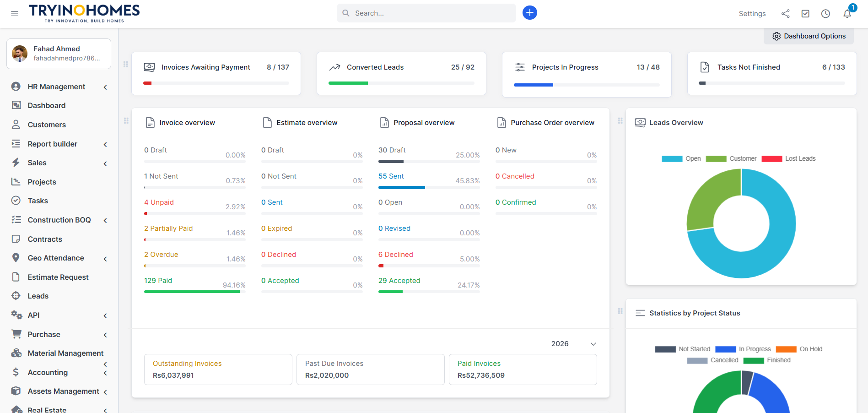Click the Dashboard Options button
This screenshot has width=868, height=413.
809,36
